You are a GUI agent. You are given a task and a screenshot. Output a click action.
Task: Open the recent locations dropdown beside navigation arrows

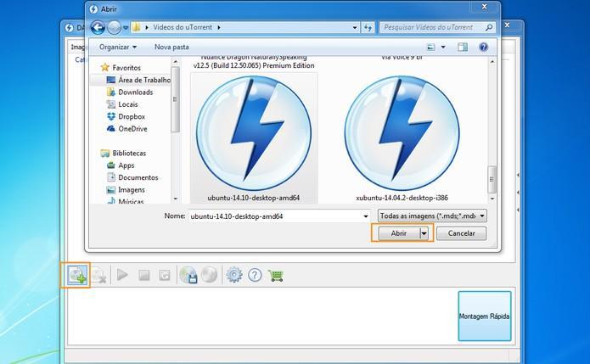tap(126, 27)
